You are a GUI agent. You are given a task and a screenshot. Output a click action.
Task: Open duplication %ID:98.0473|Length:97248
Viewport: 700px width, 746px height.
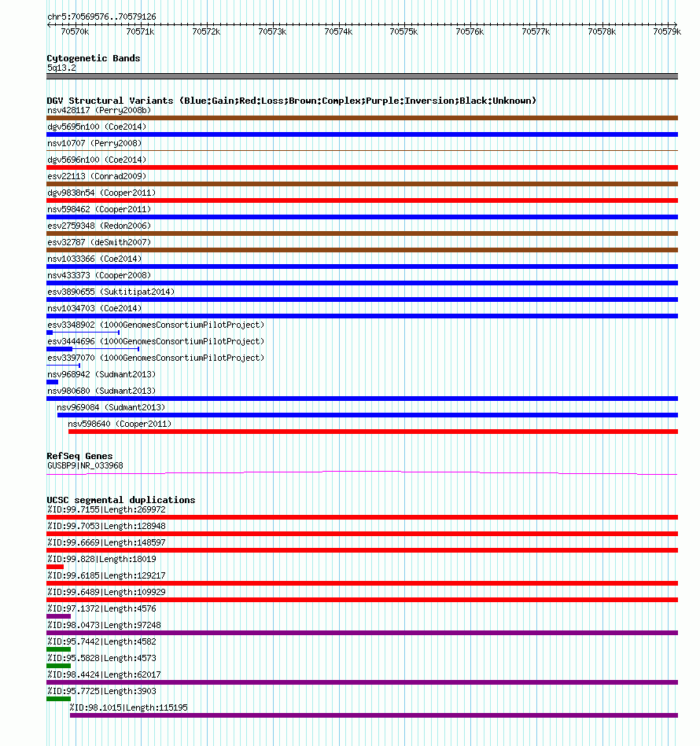(x=104, y=625)
